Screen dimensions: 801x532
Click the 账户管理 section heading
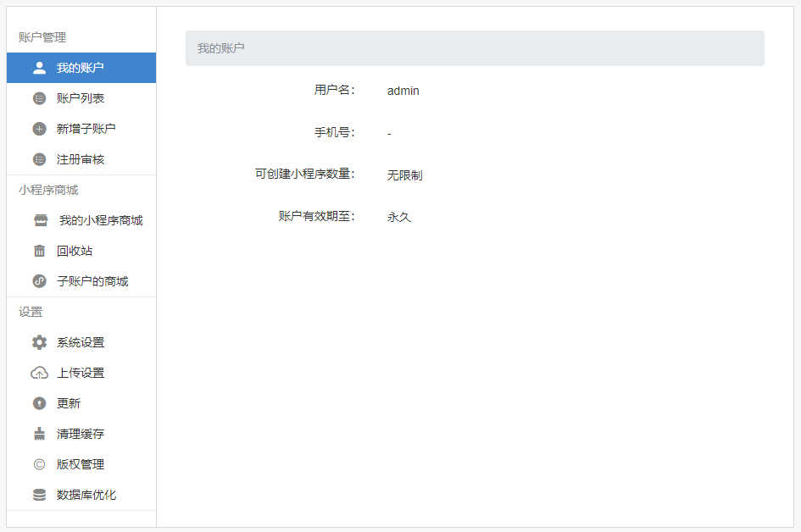coord(42,37)
